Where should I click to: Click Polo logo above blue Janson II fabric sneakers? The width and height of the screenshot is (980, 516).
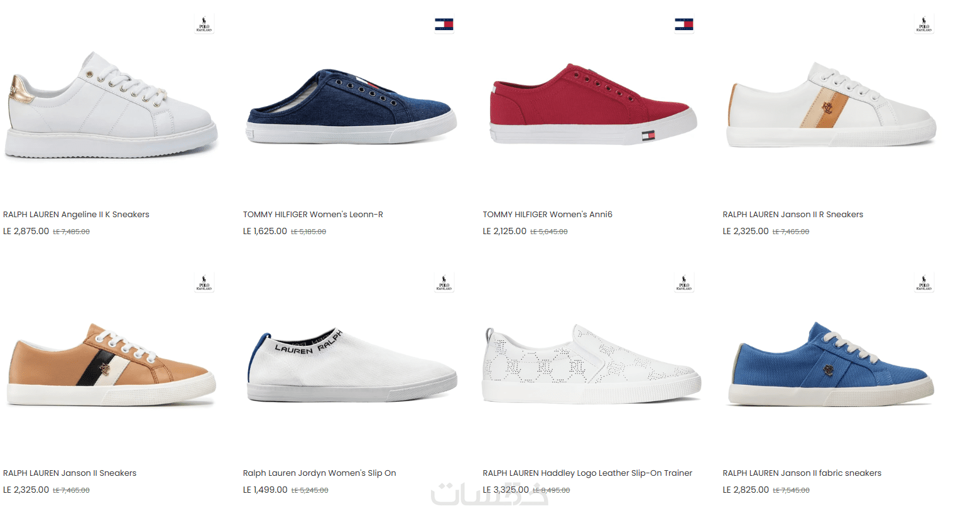tap(924, 283)
